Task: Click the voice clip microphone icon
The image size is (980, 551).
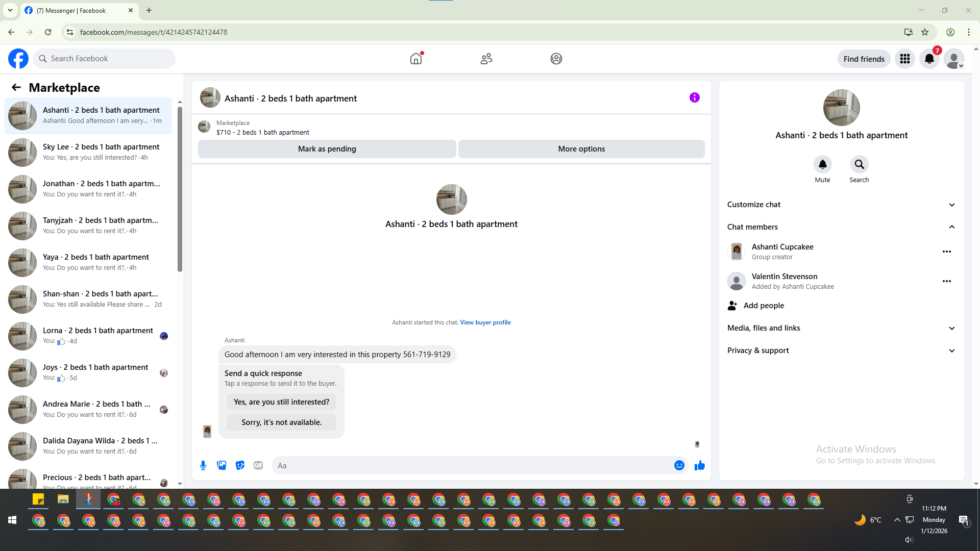Action: (x=203, y=465)
